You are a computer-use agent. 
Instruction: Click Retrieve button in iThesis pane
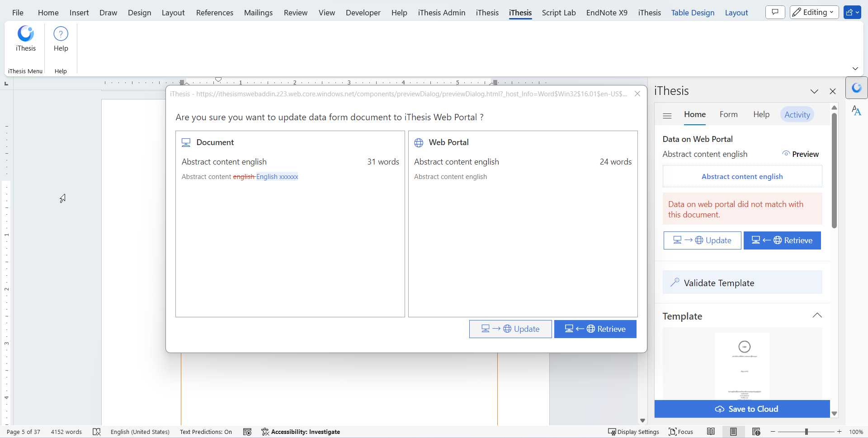782,240
